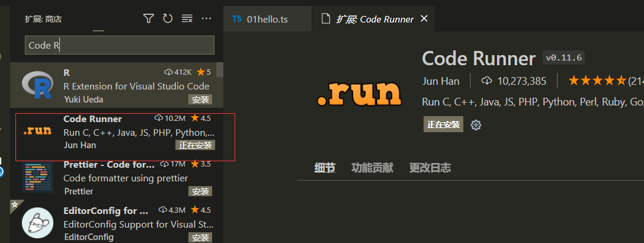Install the Prettier code formatter extension
The width and height of the screenshot is (644, 243).
tap(200, 191)
